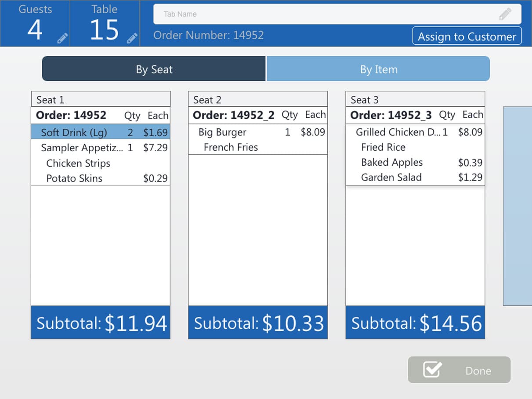This screenshot has width=532, height=399.
Task: Click the checkmark icon on Done button
Action: tap(432, 370)
